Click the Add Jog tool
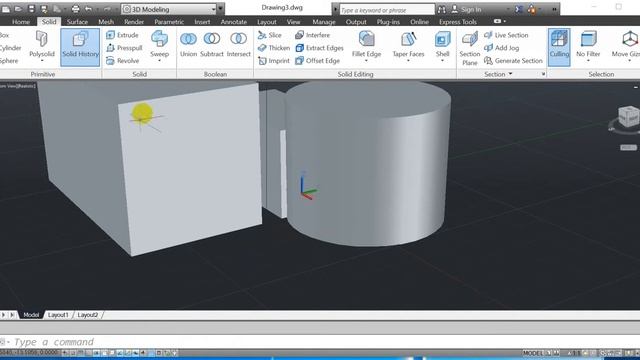The height and width of the screenshot is (360, 640). (501, 48)
